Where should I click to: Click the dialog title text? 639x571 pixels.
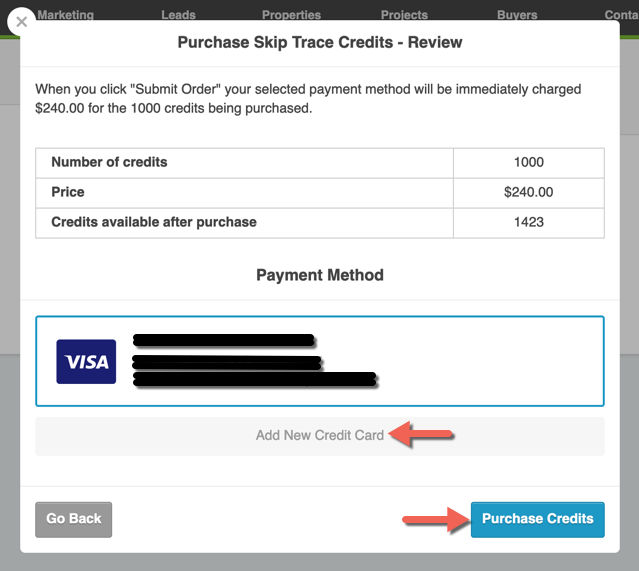tap(319, 43)
